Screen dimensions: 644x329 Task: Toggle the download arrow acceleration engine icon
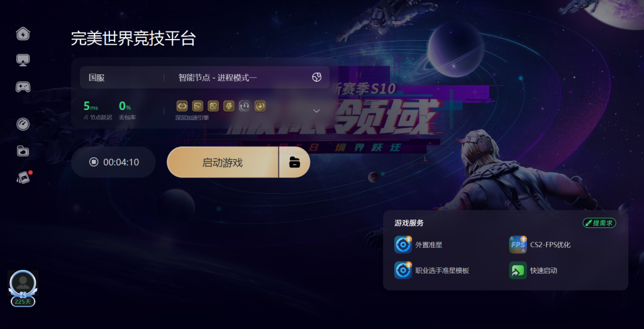(260, 106)
